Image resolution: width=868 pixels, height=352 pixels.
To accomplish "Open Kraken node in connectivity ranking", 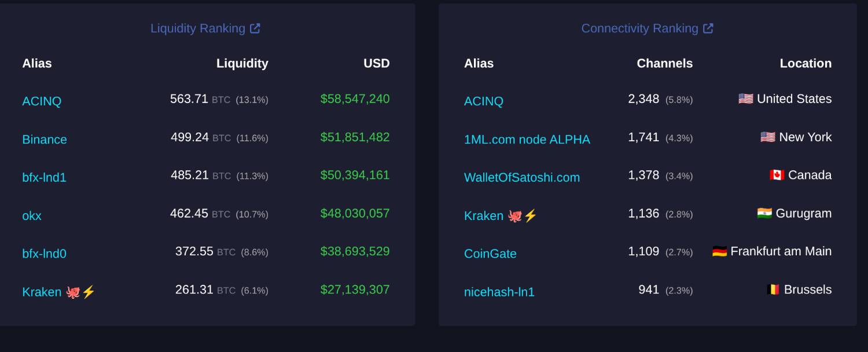I will click(x=501, y=216).
